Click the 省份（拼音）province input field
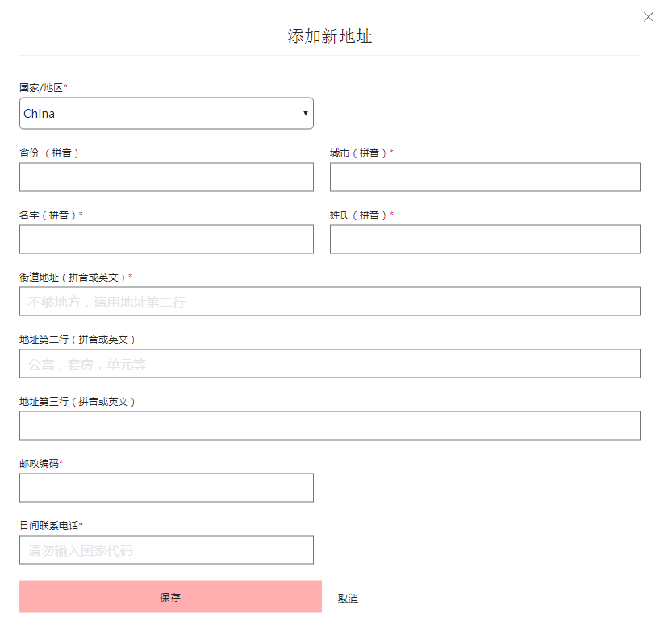Viewport: 672px width, 618px height. tap(166, 177)
